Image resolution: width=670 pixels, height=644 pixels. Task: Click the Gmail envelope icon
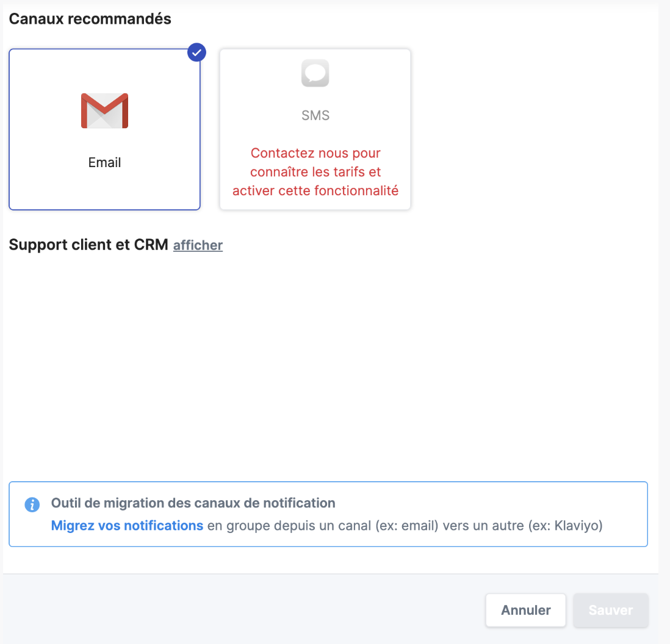(104, 111)
